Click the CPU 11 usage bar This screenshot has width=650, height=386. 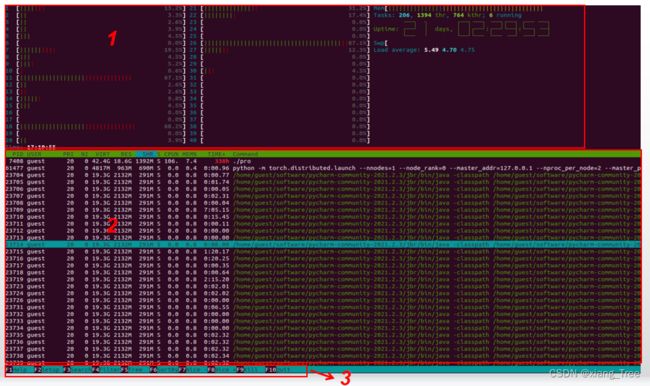click(x=95, y=78)
